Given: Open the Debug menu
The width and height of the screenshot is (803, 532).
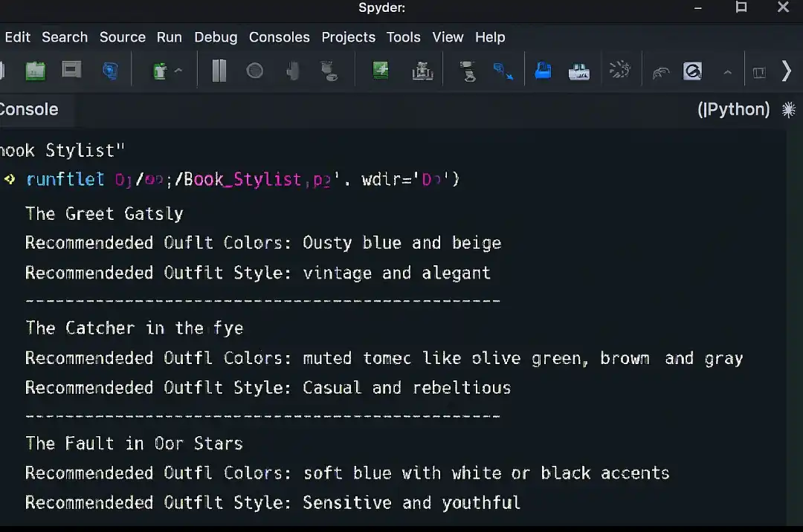Looking at the screenshot, I should click(x=216, y=37).
